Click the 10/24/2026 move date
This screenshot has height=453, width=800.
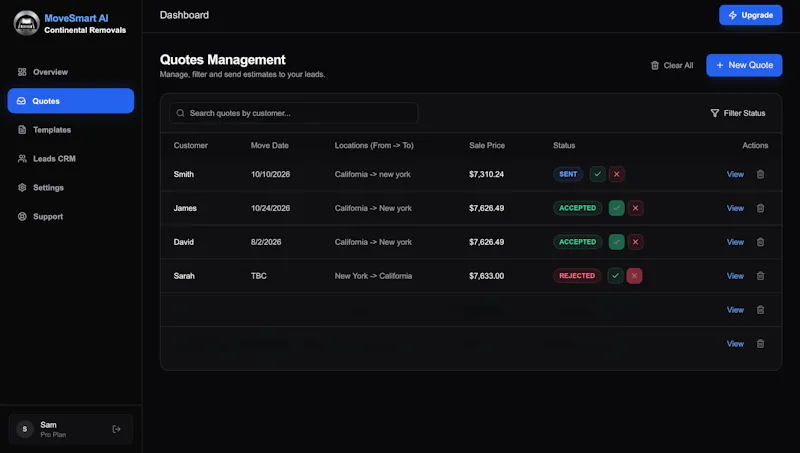click(x=270, y=208)
